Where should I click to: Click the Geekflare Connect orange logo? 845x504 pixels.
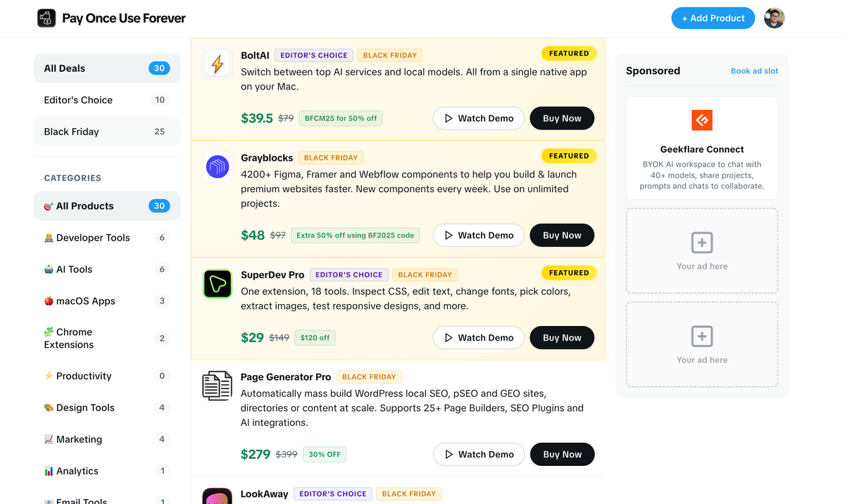702,120
